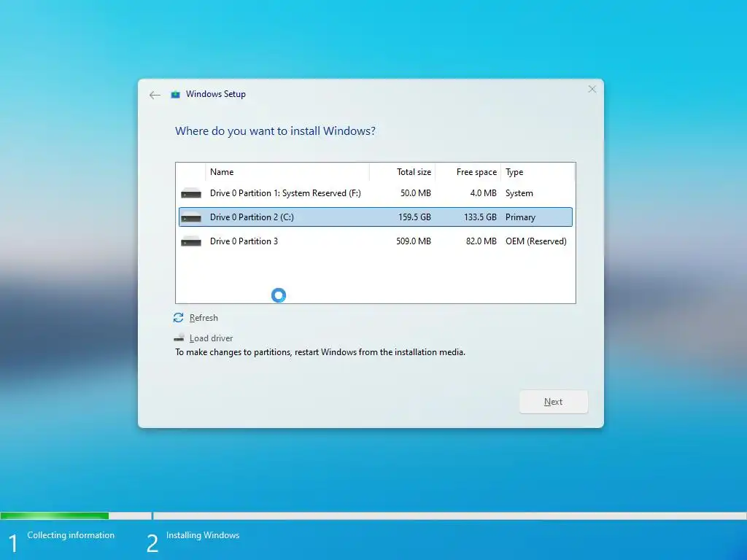
Task: Click the Collecting information step label
Action: pyautogui.click(x=71, y=535)
